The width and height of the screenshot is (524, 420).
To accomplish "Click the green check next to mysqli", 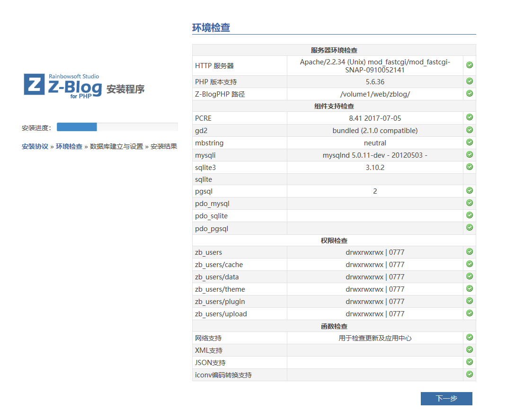I will 469,154.
